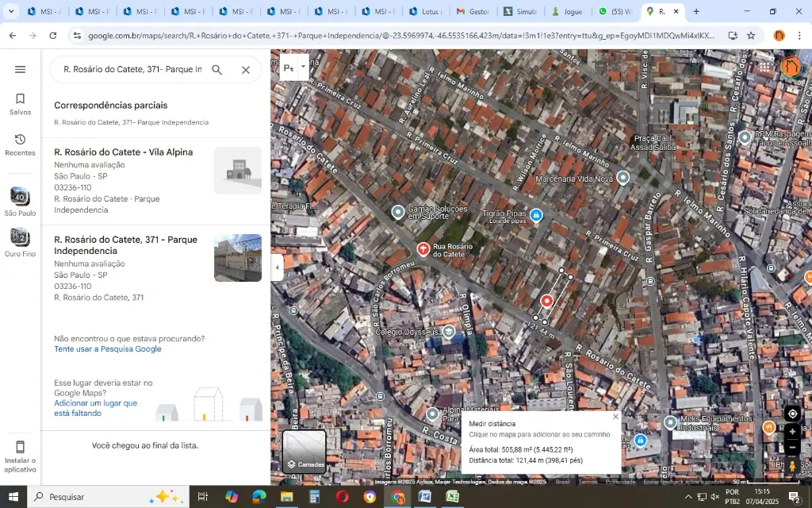This screenshot has width=812, height=508.
Task: Open the Ouro Fino recent shortcut
Action: point(20,243)
